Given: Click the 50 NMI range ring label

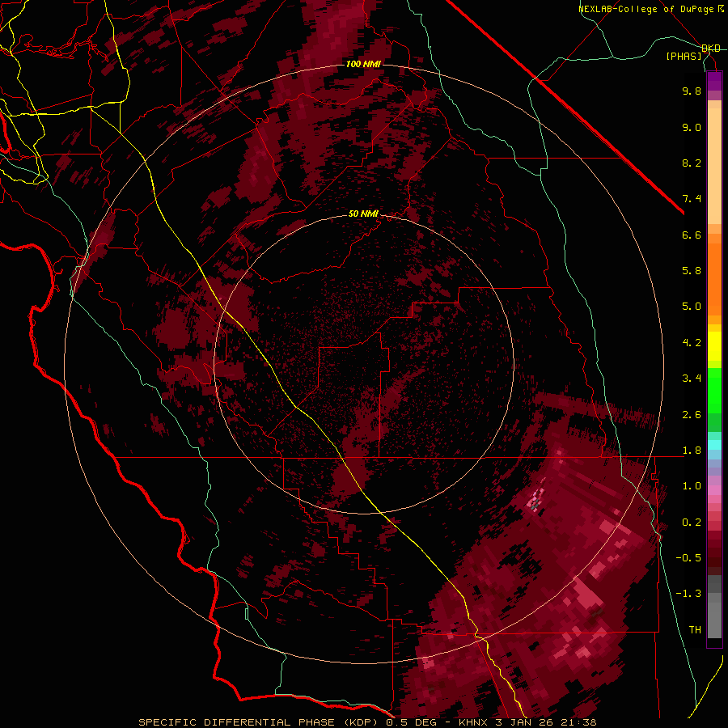Looking at the screenshot, I should click(363, 214).
